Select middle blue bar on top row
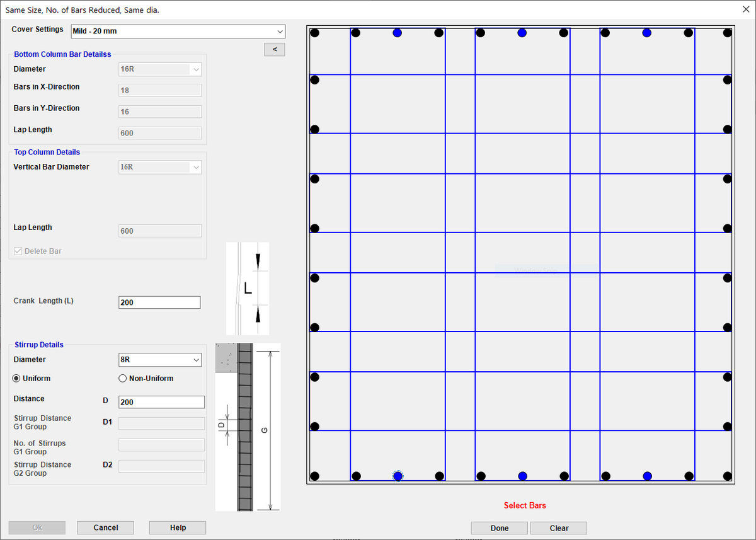 click(522, 33)
